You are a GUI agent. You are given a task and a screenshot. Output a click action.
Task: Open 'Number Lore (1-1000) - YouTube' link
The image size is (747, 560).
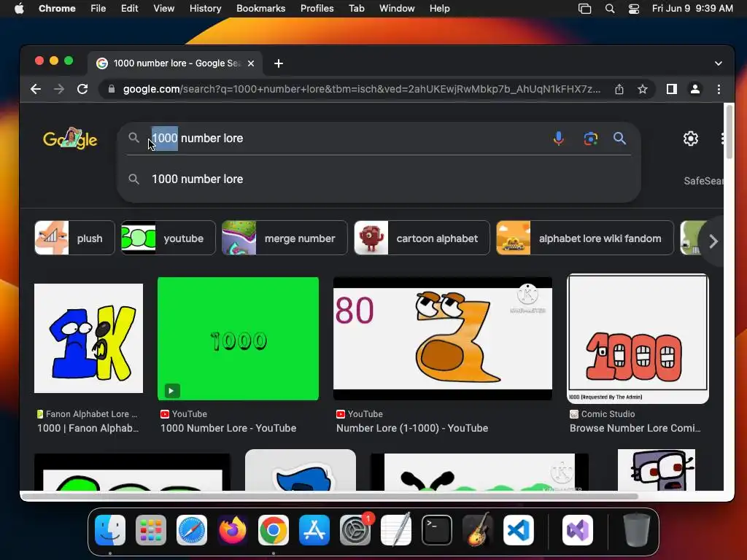tap(412, 428)
